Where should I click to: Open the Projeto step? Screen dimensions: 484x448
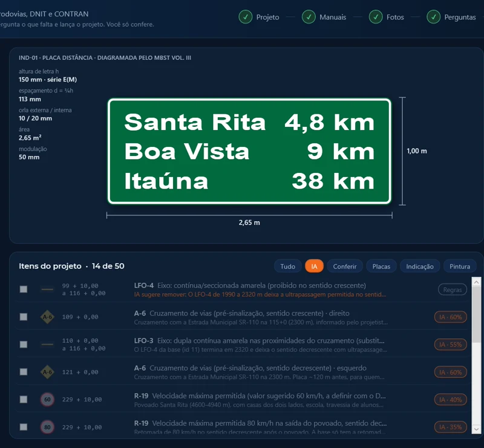click(x=259, y=17)
